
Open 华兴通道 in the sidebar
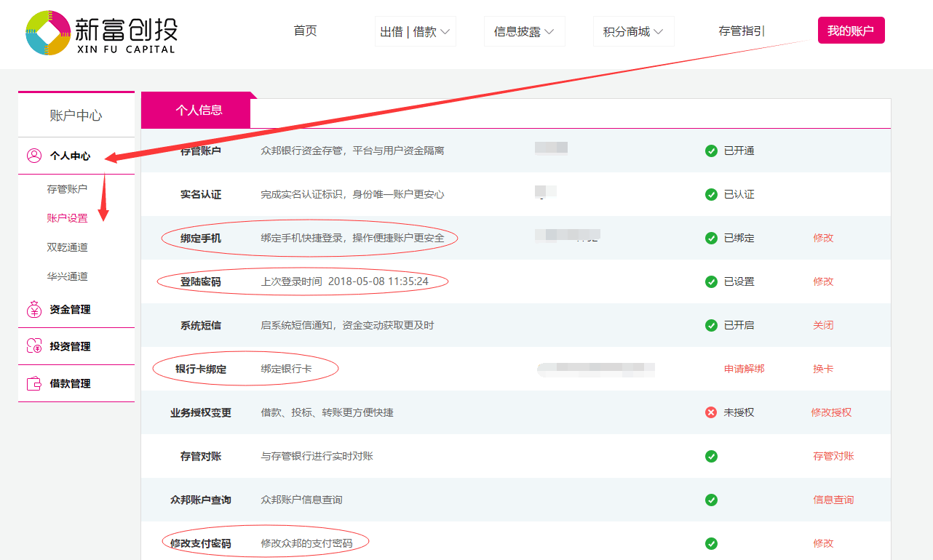coord(67,276)
